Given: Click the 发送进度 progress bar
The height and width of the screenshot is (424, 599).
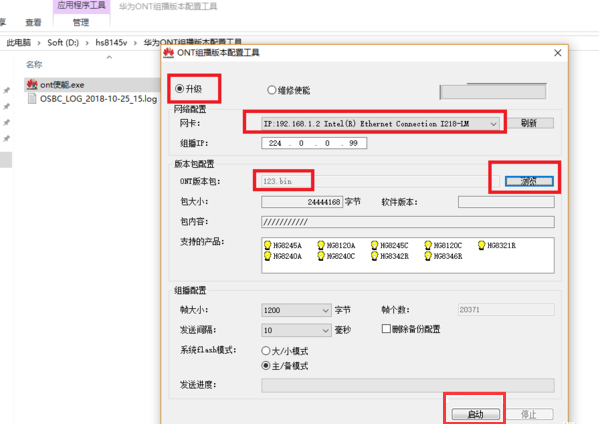Looking at the screenshot, I should (408, 385).
